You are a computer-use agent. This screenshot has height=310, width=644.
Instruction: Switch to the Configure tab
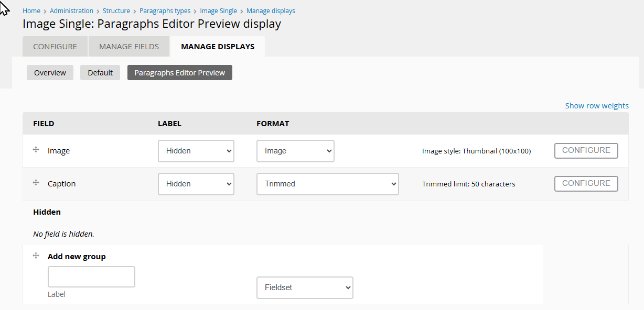coord(55,47)
